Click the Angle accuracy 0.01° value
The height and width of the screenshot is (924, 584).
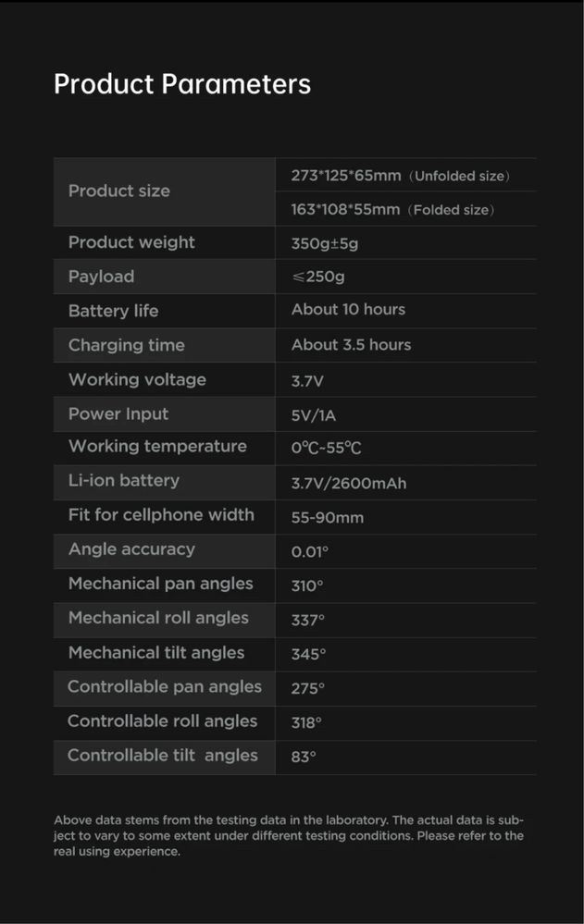click(310, 552)
